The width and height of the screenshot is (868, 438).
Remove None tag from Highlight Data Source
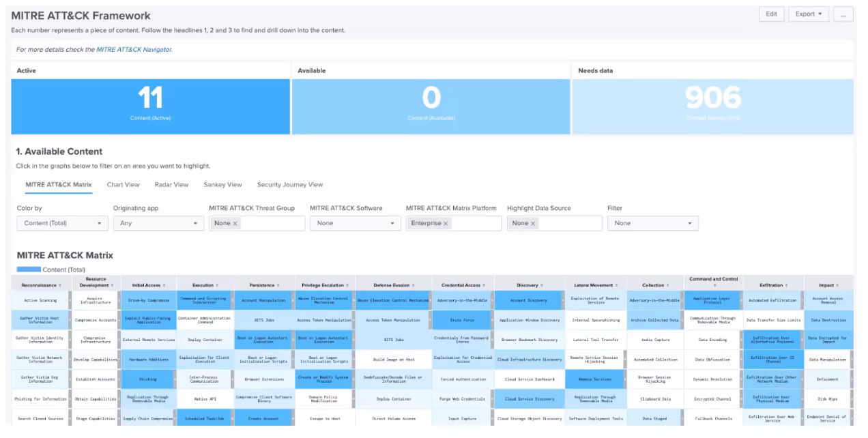tap(533, 223)
